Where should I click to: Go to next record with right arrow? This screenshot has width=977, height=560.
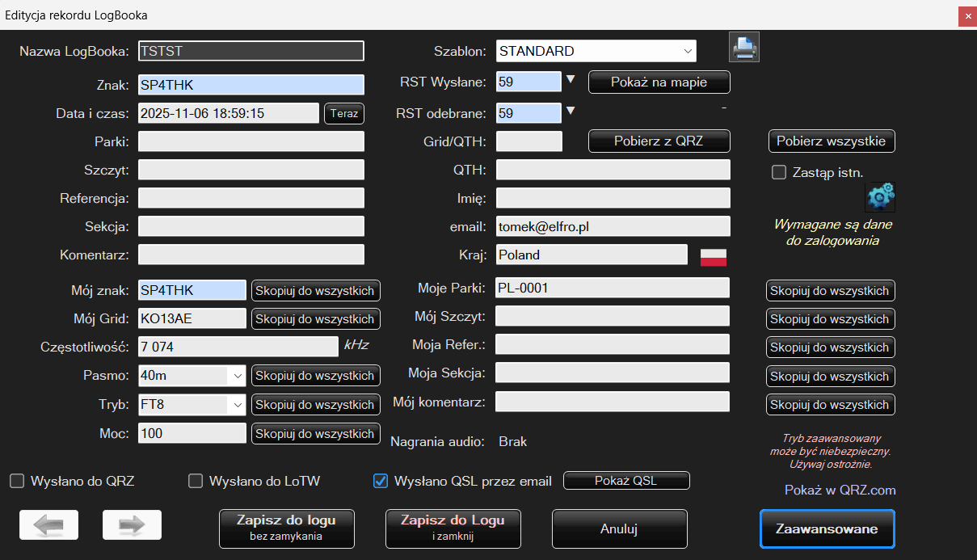pyautogui.click(x=132, y=525)
